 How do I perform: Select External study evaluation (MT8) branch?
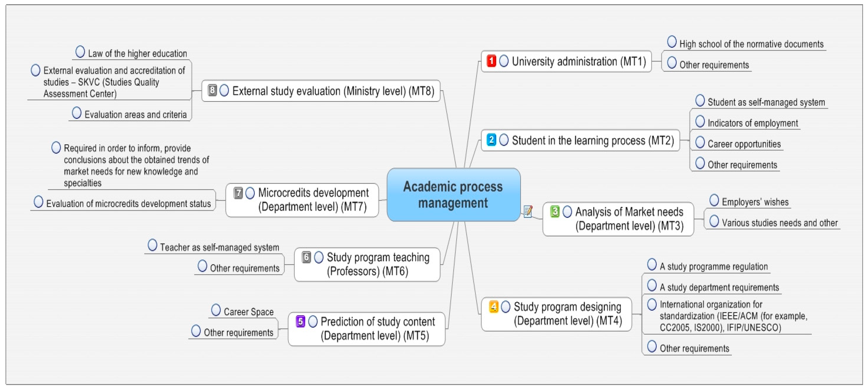coord(333,91)
